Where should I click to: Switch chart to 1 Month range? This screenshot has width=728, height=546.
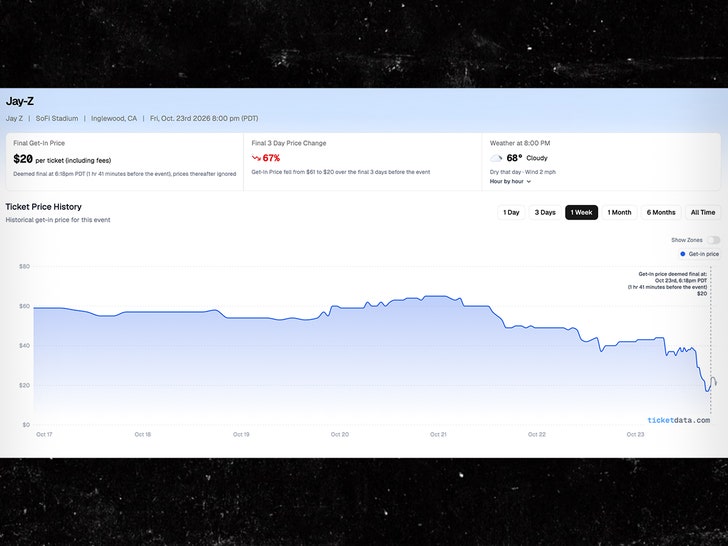pyautogui.click(x=619, y=212)
